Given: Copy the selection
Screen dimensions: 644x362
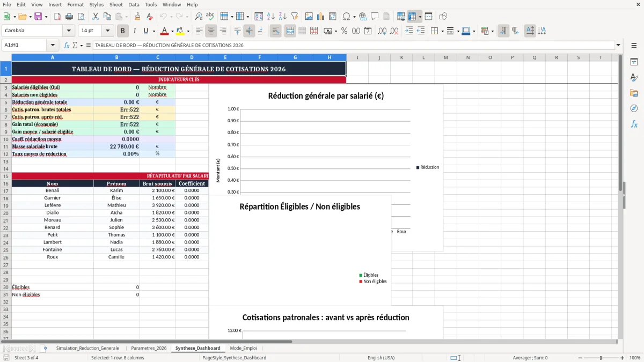Looking at the screenshot, I should [107, 17].
